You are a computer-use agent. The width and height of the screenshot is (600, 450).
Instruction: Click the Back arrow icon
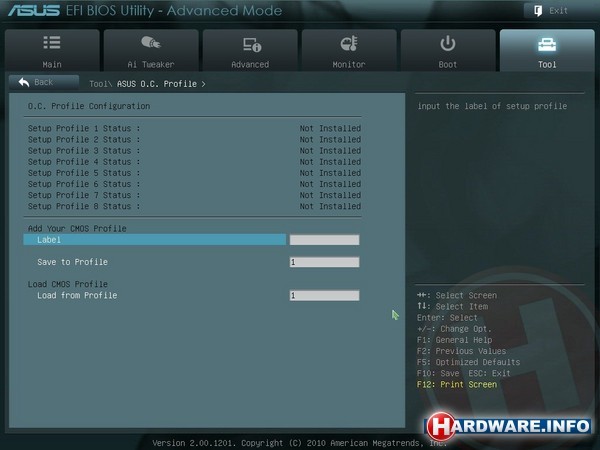click(x=24, y=82)
